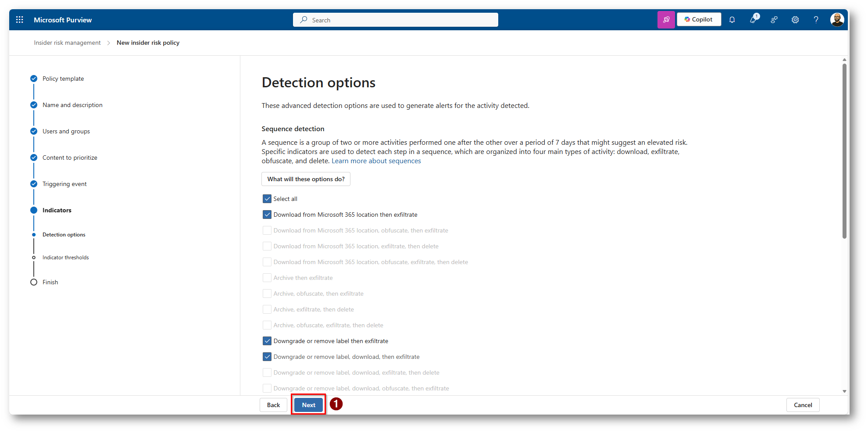This screenshot has height=433, width=868.
Task: Click in the Search box
Action: coord(395,20)
